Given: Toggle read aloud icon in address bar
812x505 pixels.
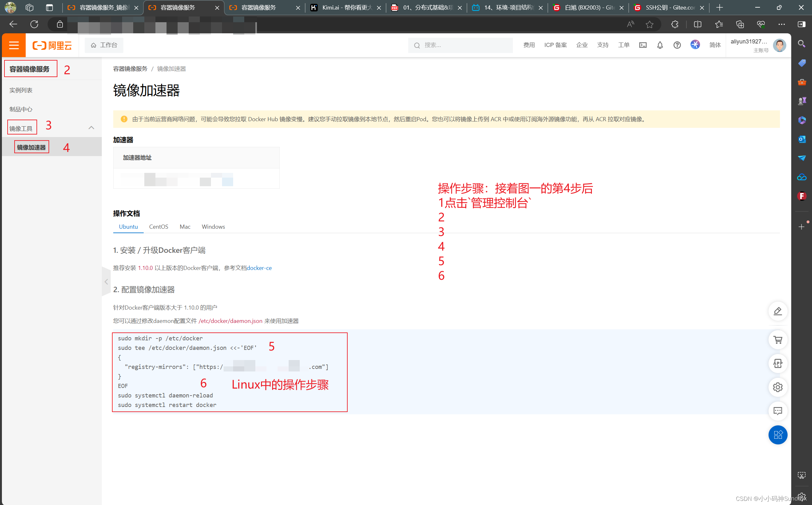Looking at the screenshot, I should [x=630, y=24].
